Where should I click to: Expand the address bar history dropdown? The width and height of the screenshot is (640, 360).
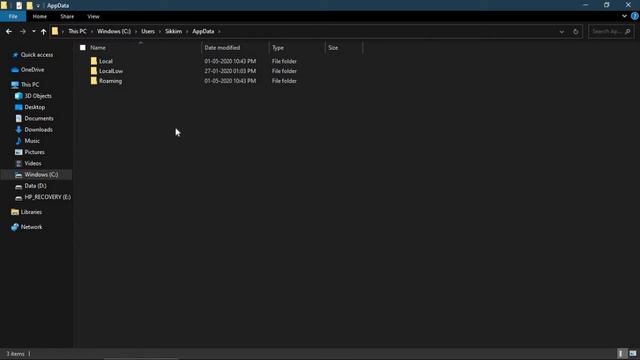click(x=562, y=31)
